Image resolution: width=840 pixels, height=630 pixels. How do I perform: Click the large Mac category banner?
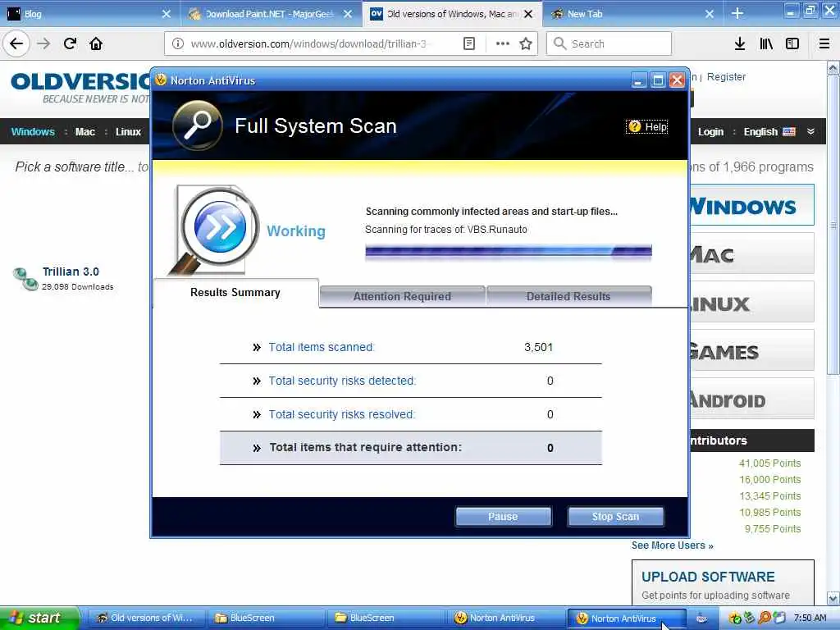coord(751,253)
